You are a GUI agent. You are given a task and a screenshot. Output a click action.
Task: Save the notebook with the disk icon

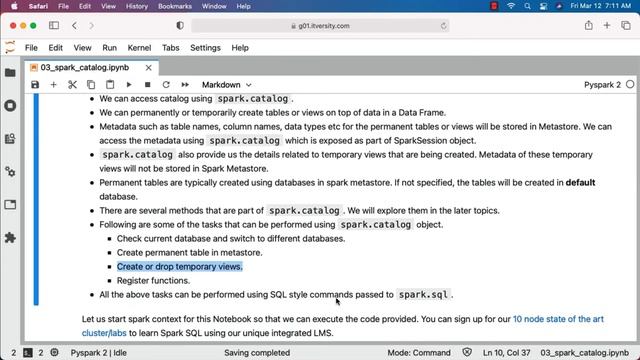coord(35,85)
